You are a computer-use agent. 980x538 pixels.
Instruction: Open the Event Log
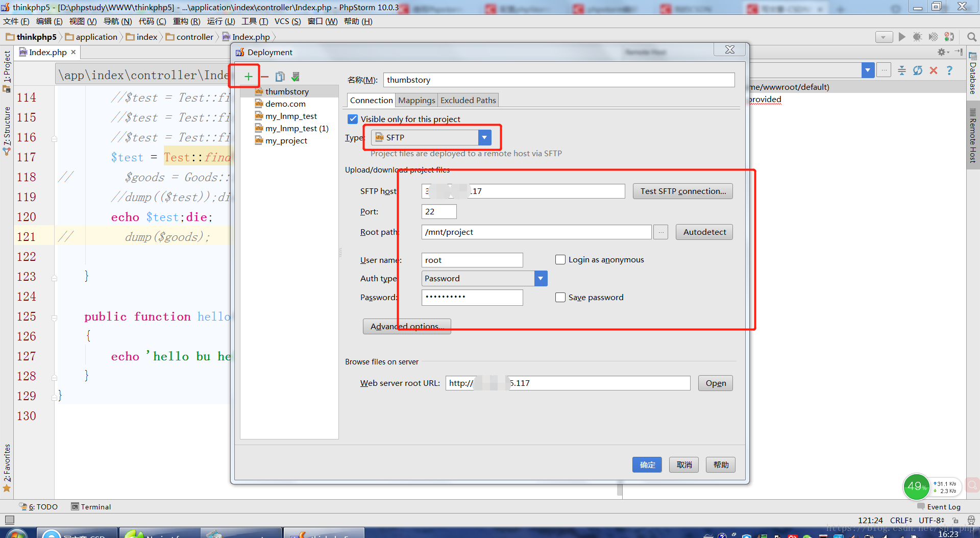coord(939,507)
